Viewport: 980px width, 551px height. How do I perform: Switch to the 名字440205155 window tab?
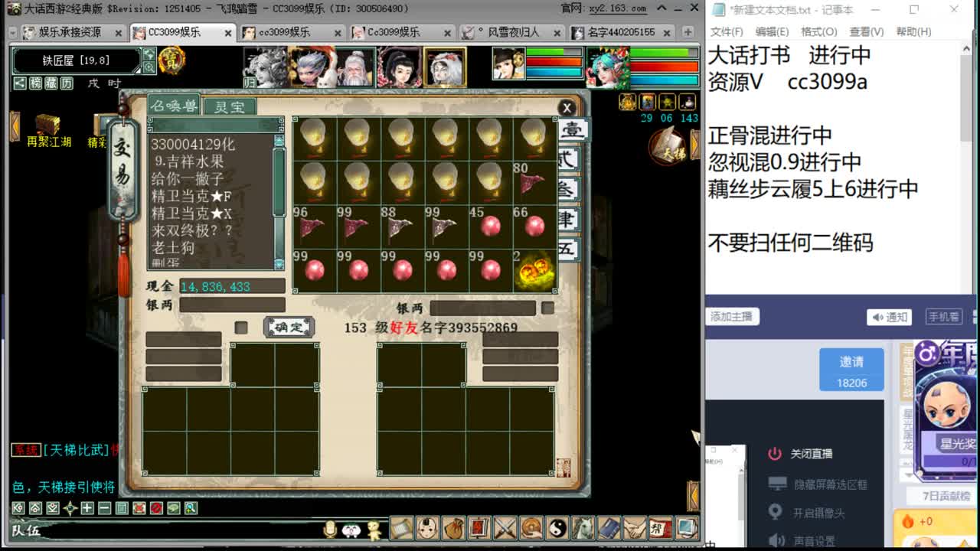pyautogui.click(x=621, y=33)
